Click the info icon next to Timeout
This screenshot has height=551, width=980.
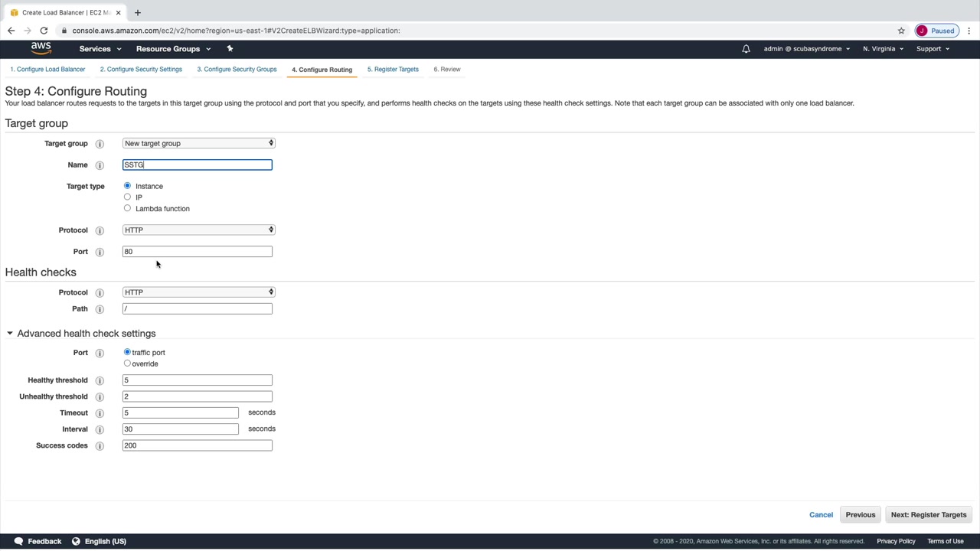[x=100, y=413]
